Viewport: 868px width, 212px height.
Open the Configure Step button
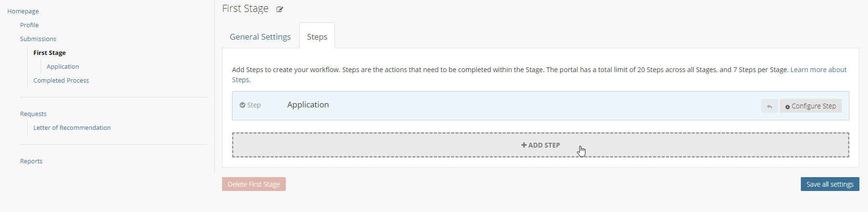(811, 106)
